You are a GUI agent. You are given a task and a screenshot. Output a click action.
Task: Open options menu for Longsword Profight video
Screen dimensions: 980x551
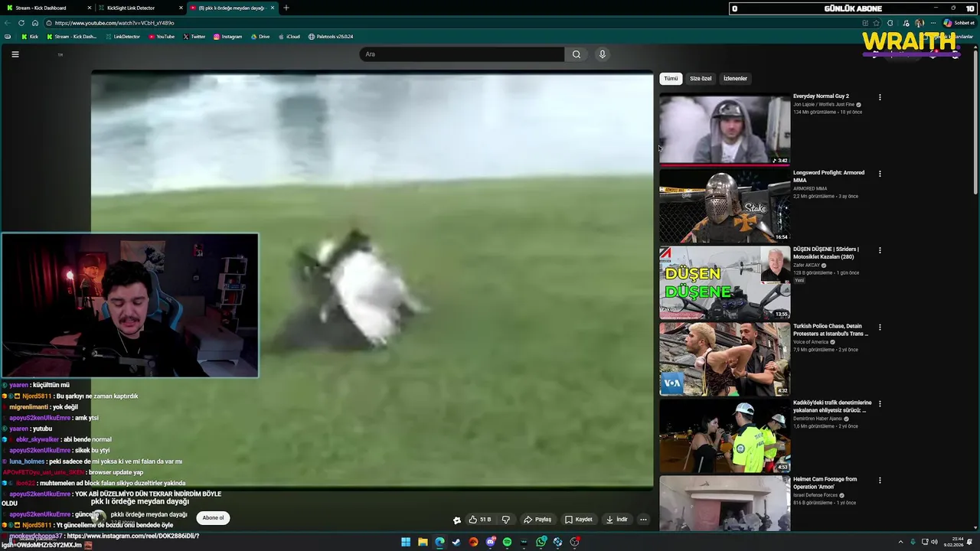pyautogui.click(x=880, y=174)
